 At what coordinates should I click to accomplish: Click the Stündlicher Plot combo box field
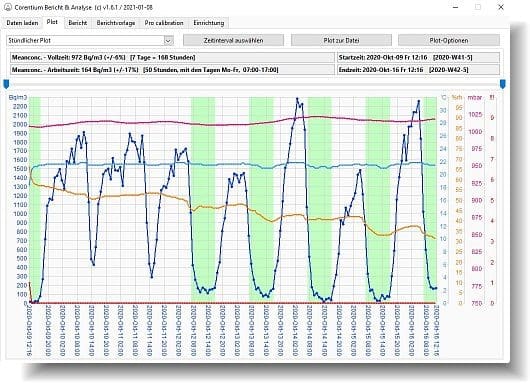coord(90,41)
